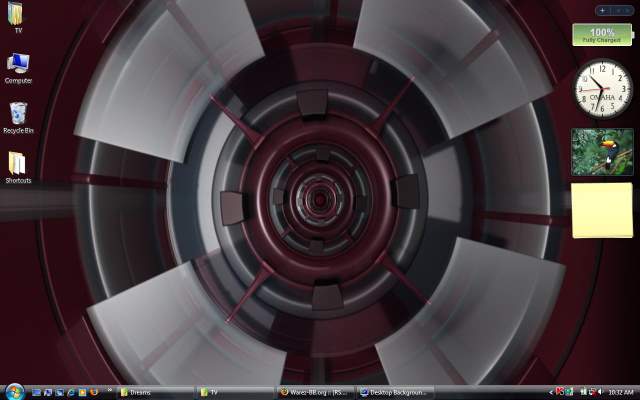
Task: Open the Recycle Bin
Action: (18, 118)
